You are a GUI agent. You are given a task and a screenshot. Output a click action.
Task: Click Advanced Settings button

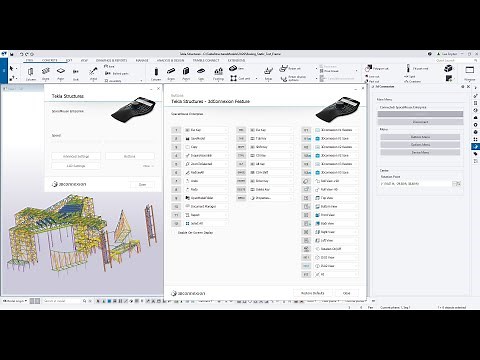[x=76, y=156]
